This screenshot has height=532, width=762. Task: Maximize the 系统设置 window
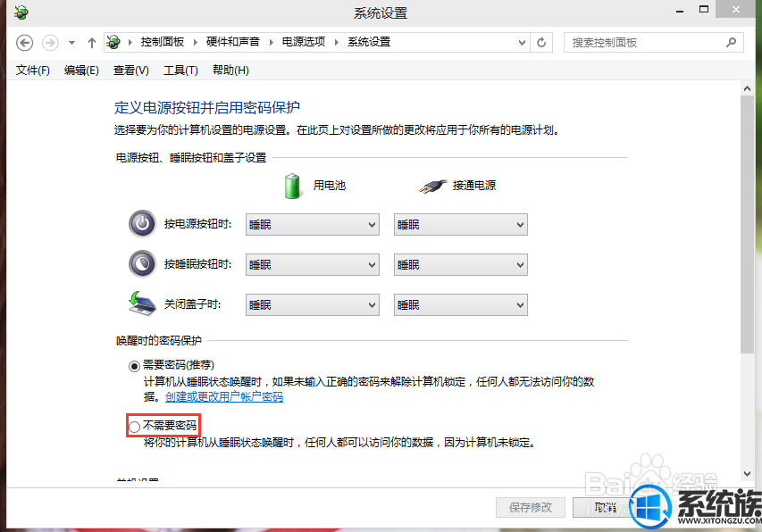click(x=704, y=10)
